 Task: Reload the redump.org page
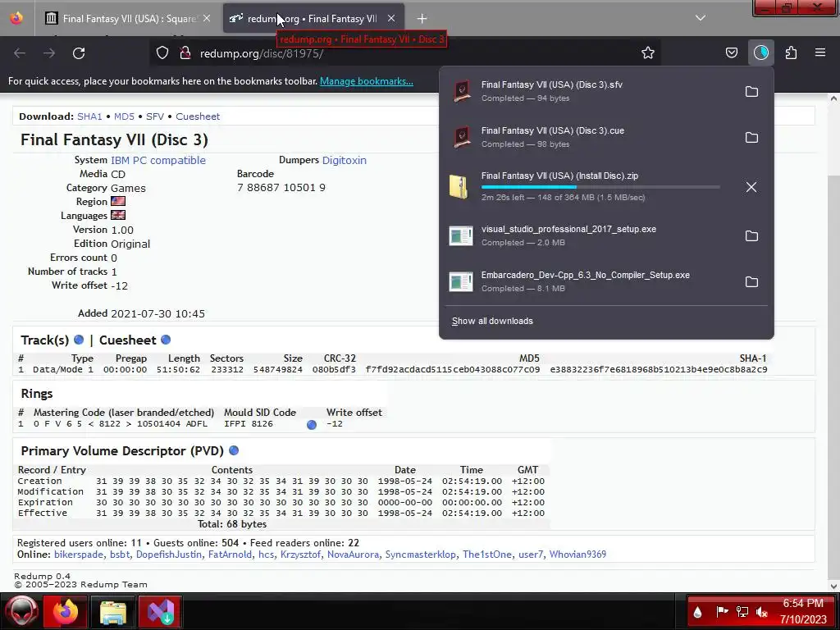[79, 53]
